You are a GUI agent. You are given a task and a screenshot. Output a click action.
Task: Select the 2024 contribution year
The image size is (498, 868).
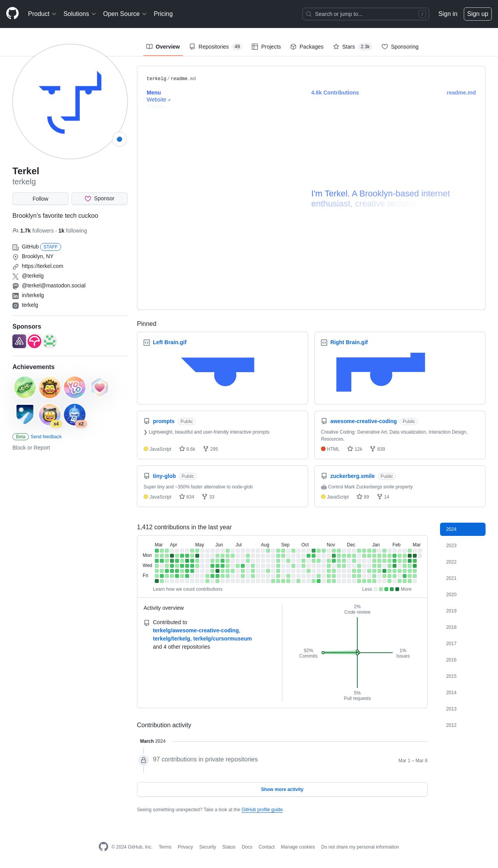pyautogui.click(x=463, y=529)
